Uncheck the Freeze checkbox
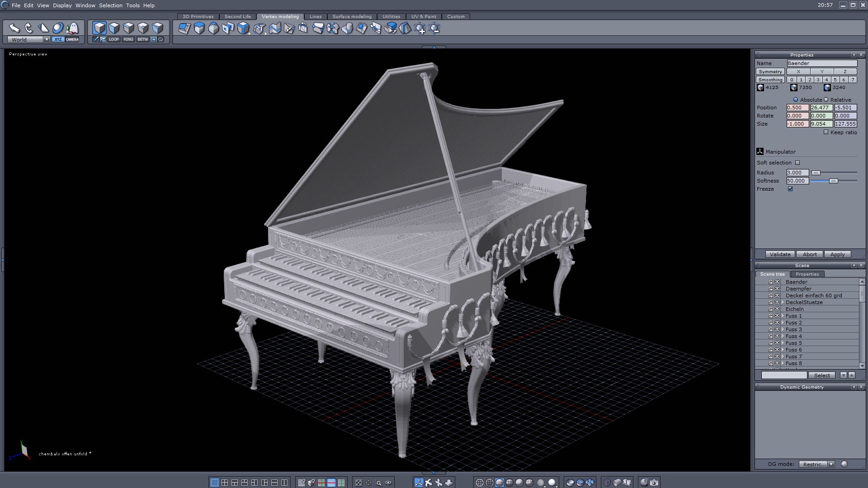The image size is (868, 488). 790,189
